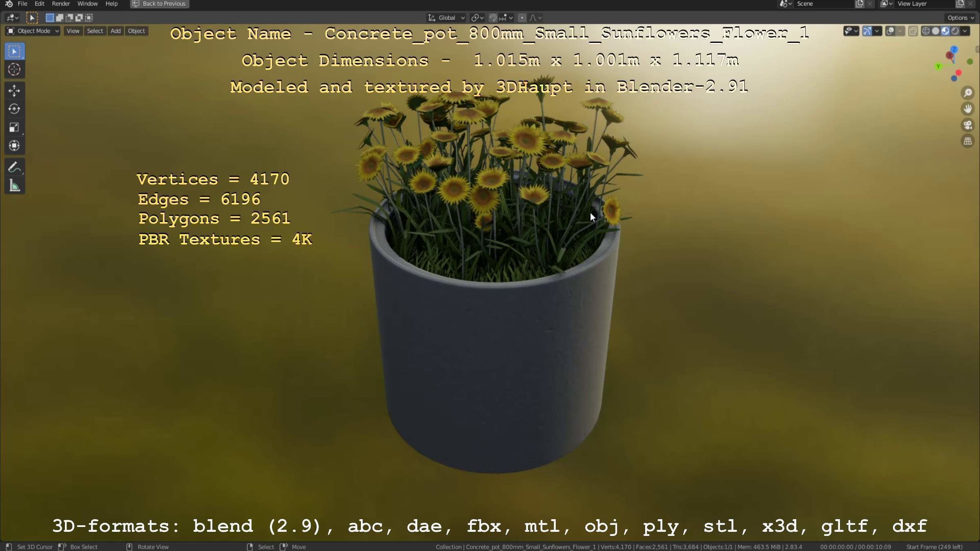Click the Scene name field
Screen dimensions: 980x551
point(824,4)
